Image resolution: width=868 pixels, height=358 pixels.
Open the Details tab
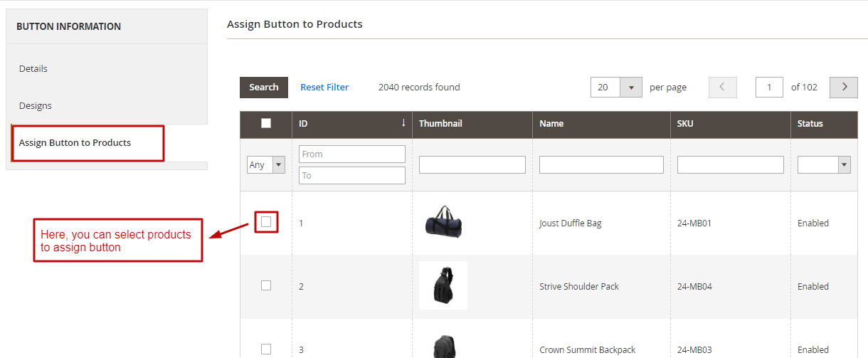(x=33, y=68)
